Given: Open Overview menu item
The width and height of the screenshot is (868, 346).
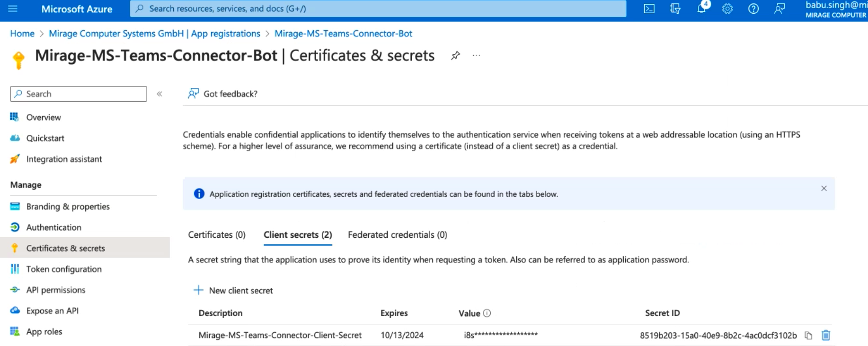Looking at the screenshot, I should point(44,117).
